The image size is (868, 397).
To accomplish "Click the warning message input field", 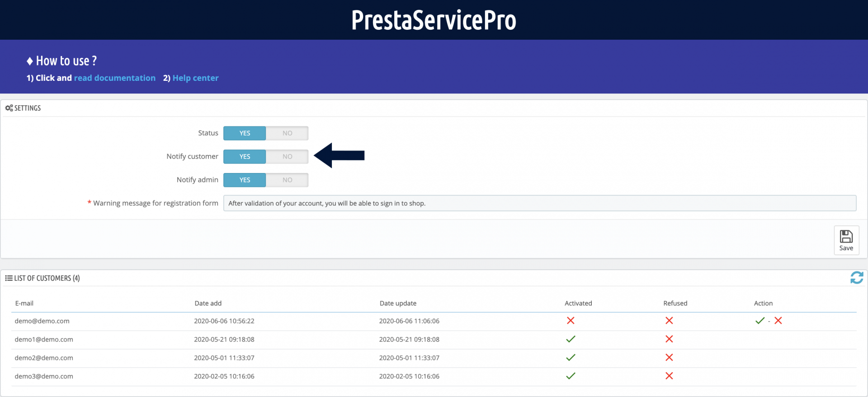I will coord(540,203).
